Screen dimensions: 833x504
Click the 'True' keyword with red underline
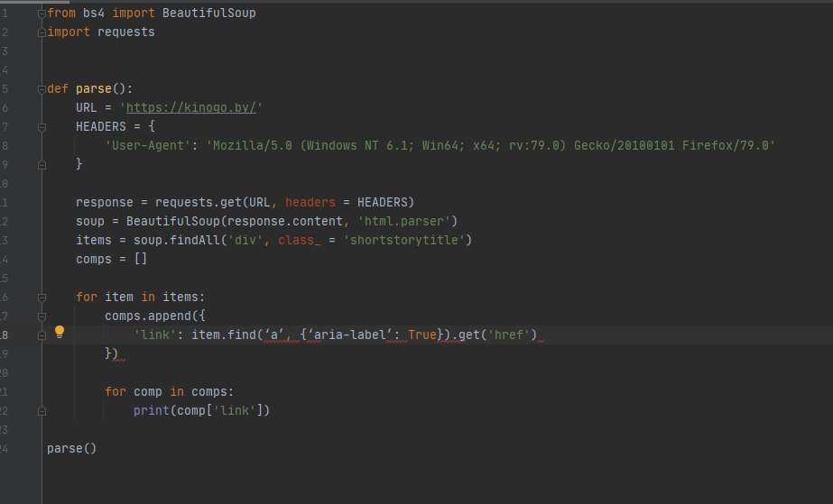[x=422, y=334]
